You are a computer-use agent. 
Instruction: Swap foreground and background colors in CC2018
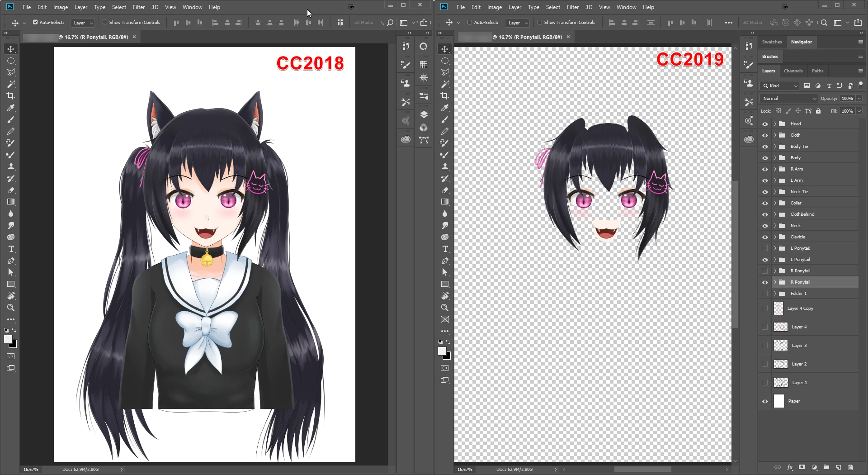point(14,330)
